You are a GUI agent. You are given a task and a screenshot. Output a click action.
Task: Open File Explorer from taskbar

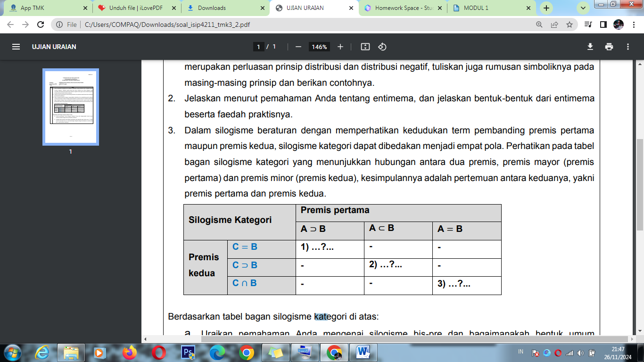pos(71,352)
